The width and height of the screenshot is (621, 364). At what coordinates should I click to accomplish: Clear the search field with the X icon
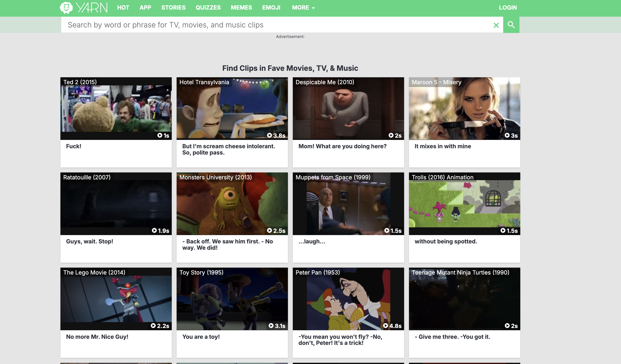[x=496, y=25]
